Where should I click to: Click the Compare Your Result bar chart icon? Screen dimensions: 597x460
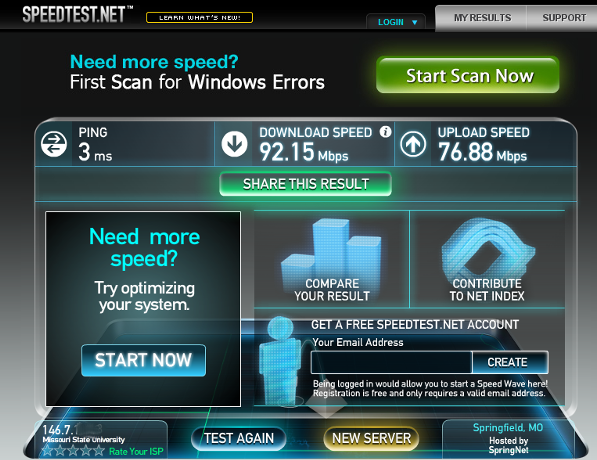(331, 253)
